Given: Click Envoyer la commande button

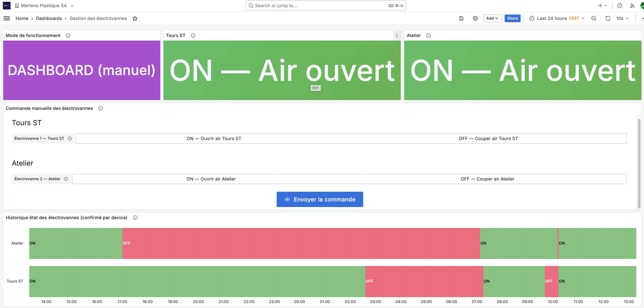Looking at the screenshot, I should click(x=320, y=199).
